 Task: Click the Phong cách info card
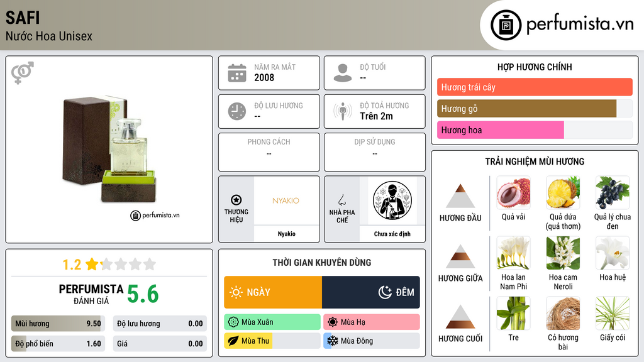(269, 152)
